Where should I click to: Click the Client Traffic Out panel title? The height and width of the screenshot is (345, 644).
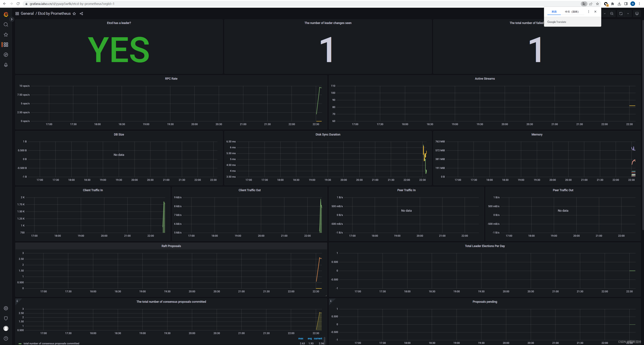(250, 190)
